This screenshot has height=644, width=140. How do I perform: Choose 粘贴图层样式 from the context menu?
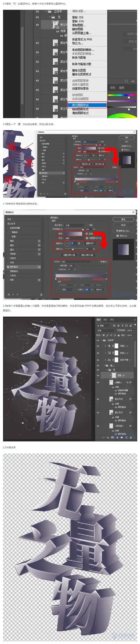80,109
